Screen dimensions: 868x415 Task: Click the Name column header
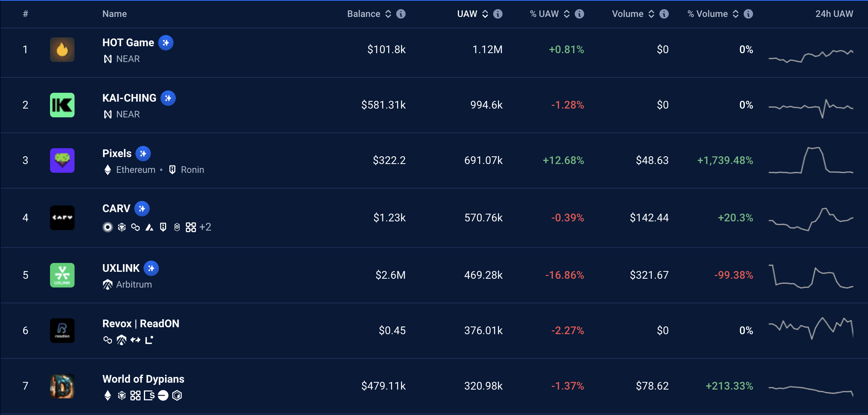tap(115, 14)
